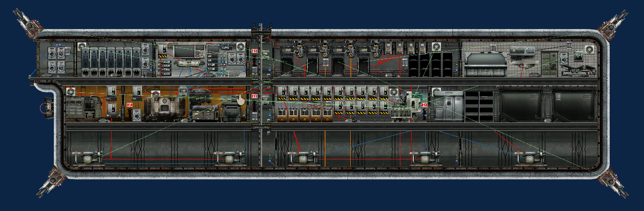This screenshot has height=211, width=644.
Task: Select the open storage shelves beside the lockers
Action: [x=480, y=106]
